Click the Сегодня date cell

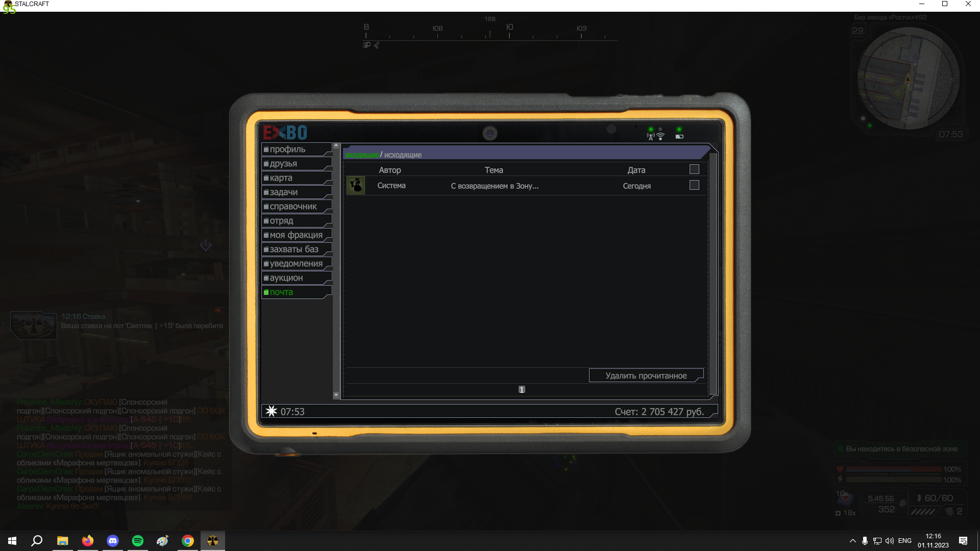coord(636,186)
